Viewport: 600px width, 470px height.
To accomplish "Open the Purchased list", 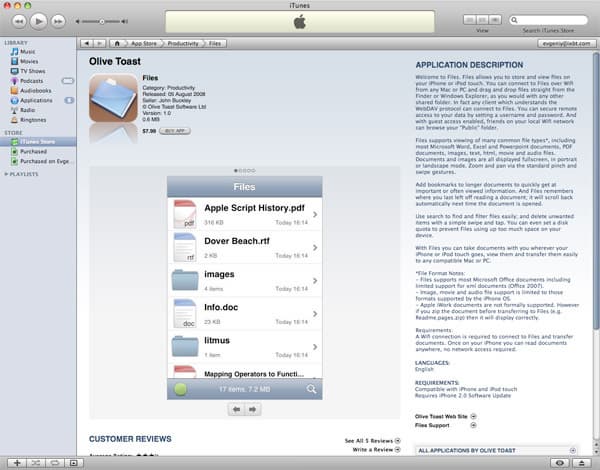I will pos(33,152).
